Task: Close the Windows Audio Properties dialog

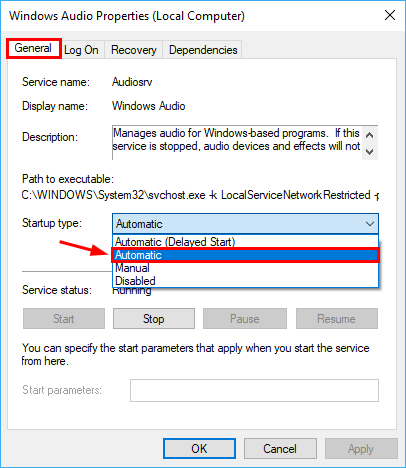Action: tap(390, 15)
